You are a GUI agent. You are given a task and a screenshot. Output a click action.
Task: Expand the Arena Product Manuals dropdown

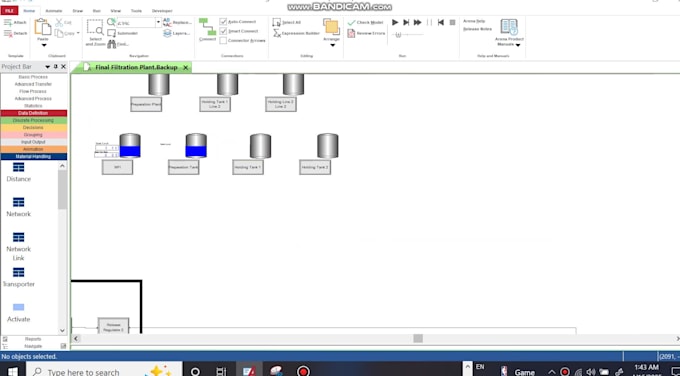(518, 45)
